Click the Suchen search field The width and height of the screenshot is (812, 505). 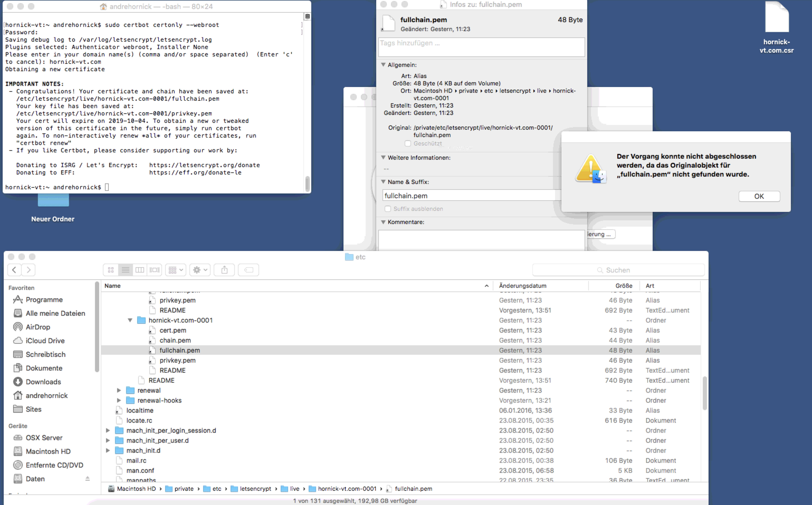click(x=618, y=270)
